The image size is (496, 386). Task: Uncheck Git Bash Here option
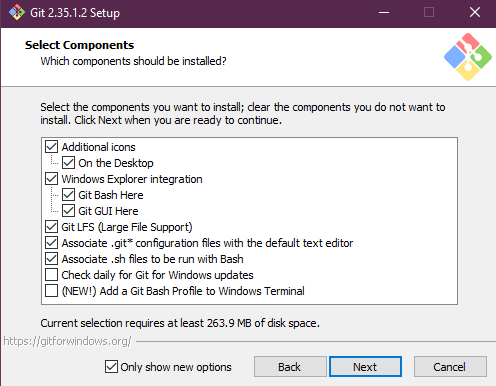coord(68,195)
